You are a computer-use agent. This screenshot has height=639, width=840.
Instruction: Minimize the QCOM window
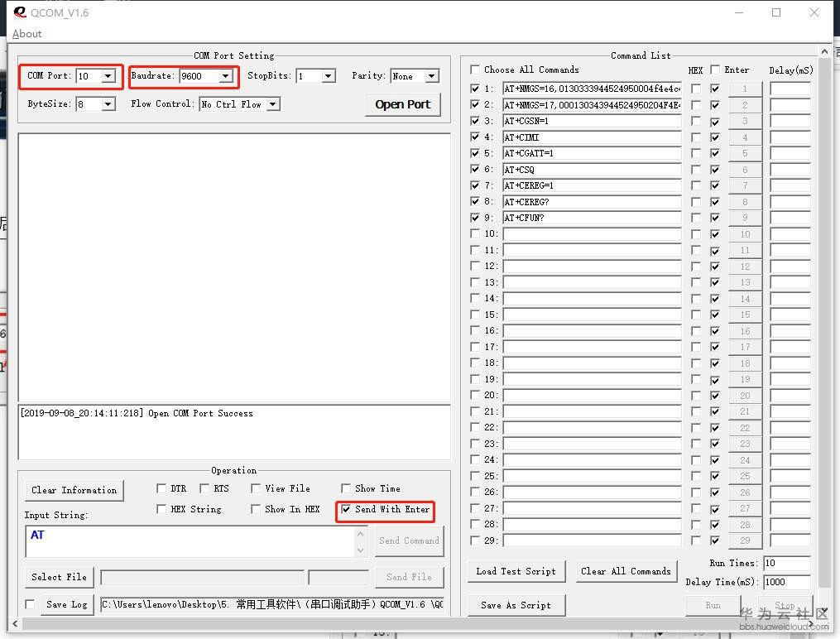click(x=739, y=12)
